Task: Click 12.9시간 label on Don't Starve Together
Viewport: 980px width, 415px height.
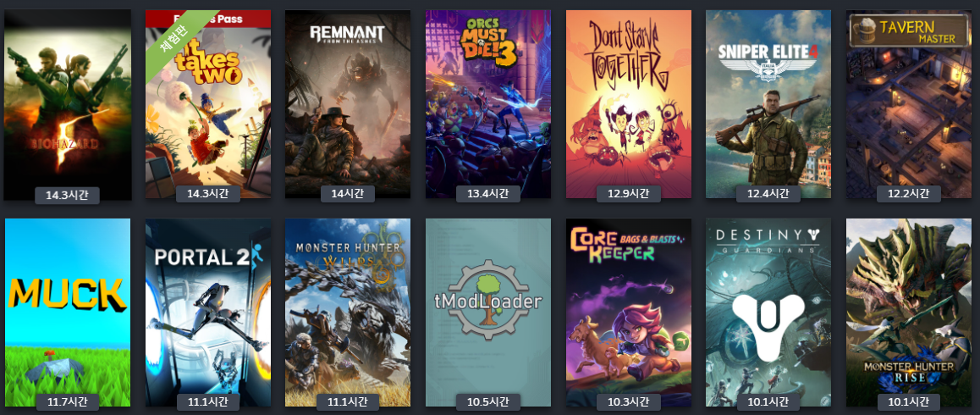Action: tap(628, 193)
